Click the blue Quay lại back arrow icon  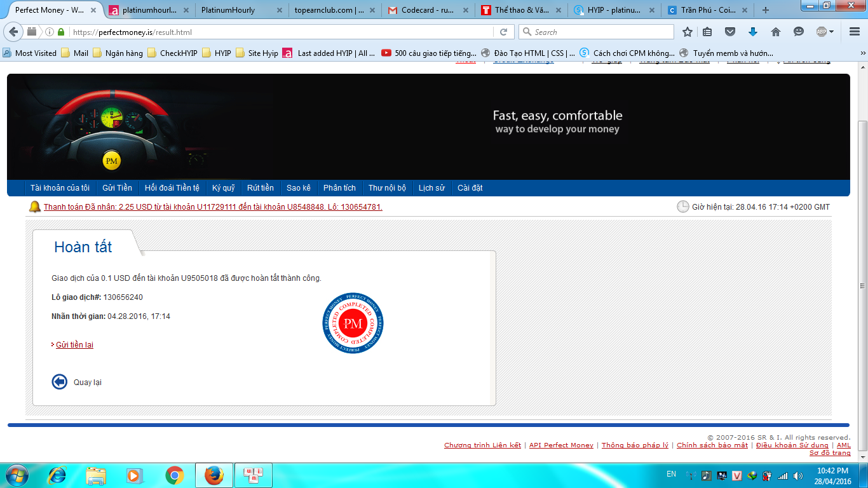(x=59, y=382)
